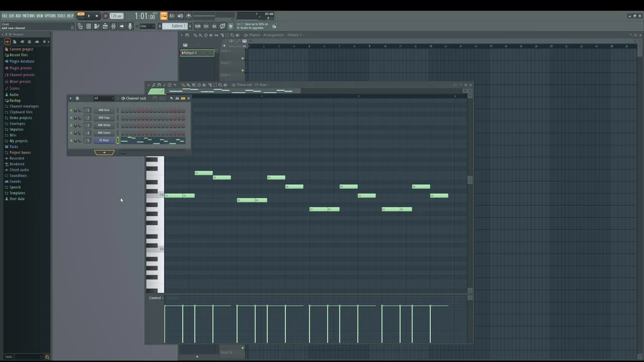The image size is (644, 362).
Task: Click the 808 Snare channel button
Action: coord(104,133)
